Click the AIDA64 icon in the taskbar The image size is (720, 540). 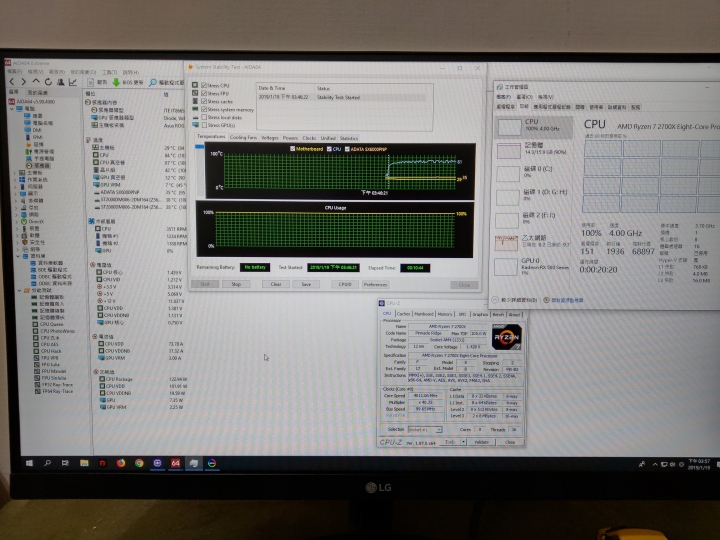click(175, 463)
